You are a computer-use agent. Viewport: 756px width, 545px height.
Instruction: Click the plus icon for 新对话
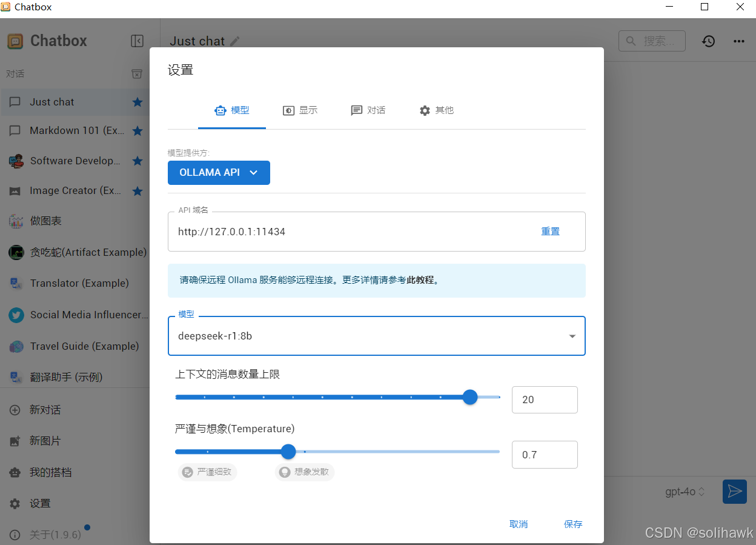pyautogui.click(x=15, y=410)
